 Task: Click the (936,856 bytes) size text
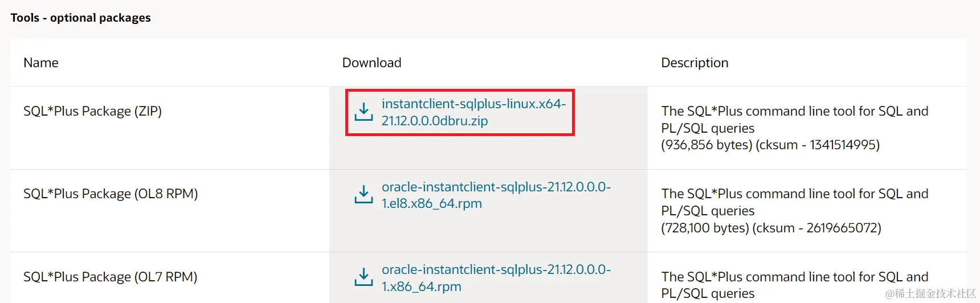(707, 145)
